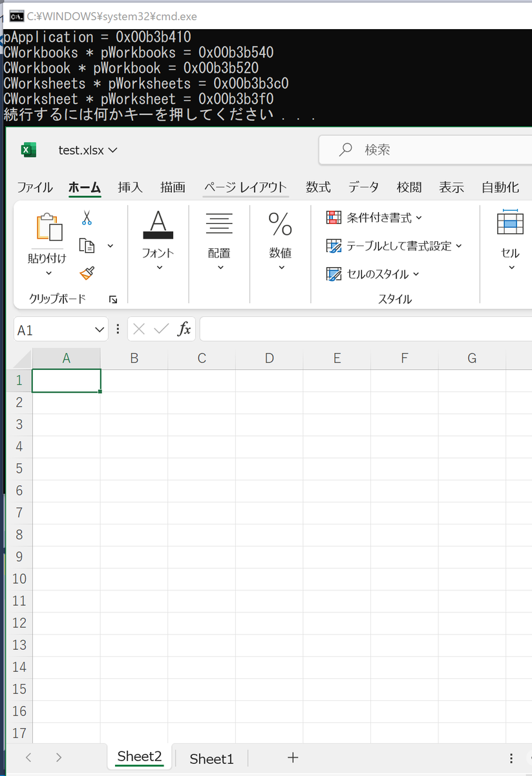Click the search (検索) box
This screenshot has width=532, height=776.
(425, 150)
